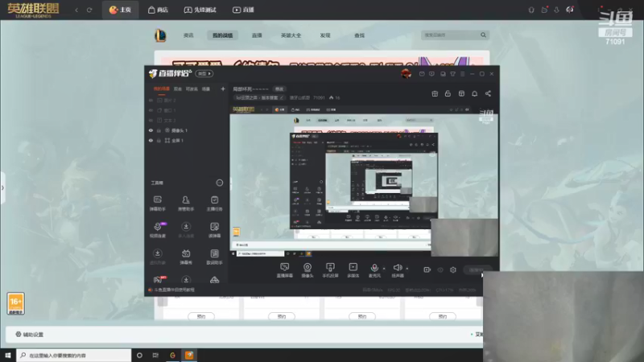Screen dimensions: 644x362
Task: Open the streaming companion settings gear
Action: point(453,269)
